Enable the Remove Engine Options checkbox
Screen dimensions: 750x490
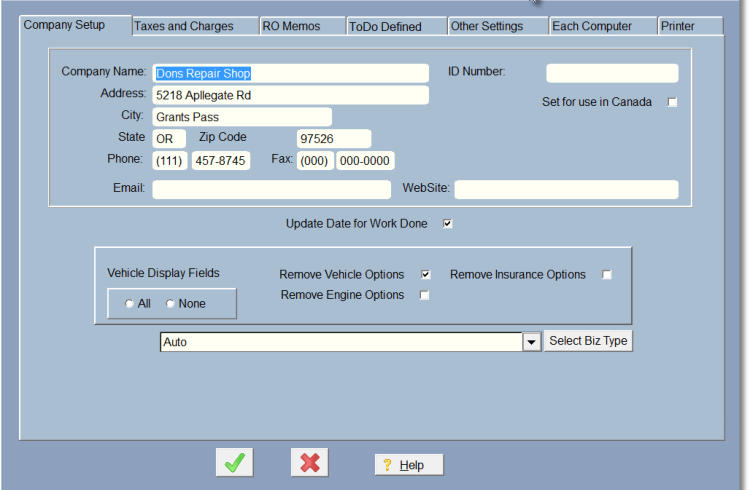pyautogui.click(x=425, y=295)
